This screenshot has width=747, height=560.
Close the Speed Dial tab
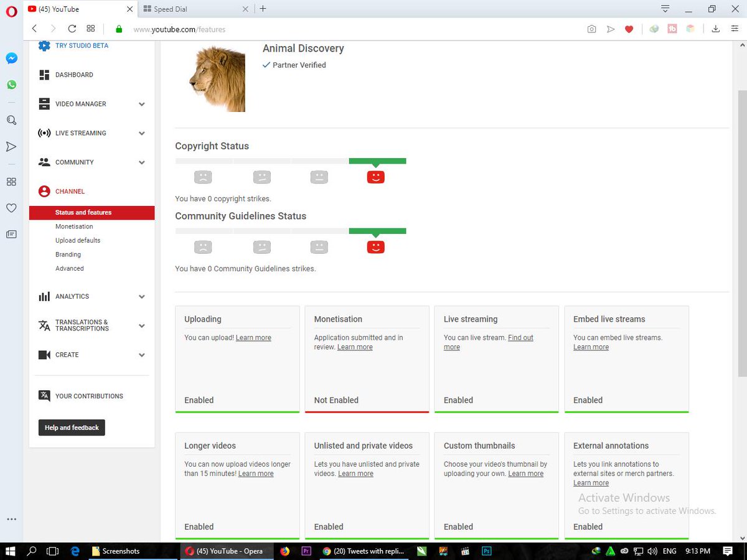click(245, 9)
